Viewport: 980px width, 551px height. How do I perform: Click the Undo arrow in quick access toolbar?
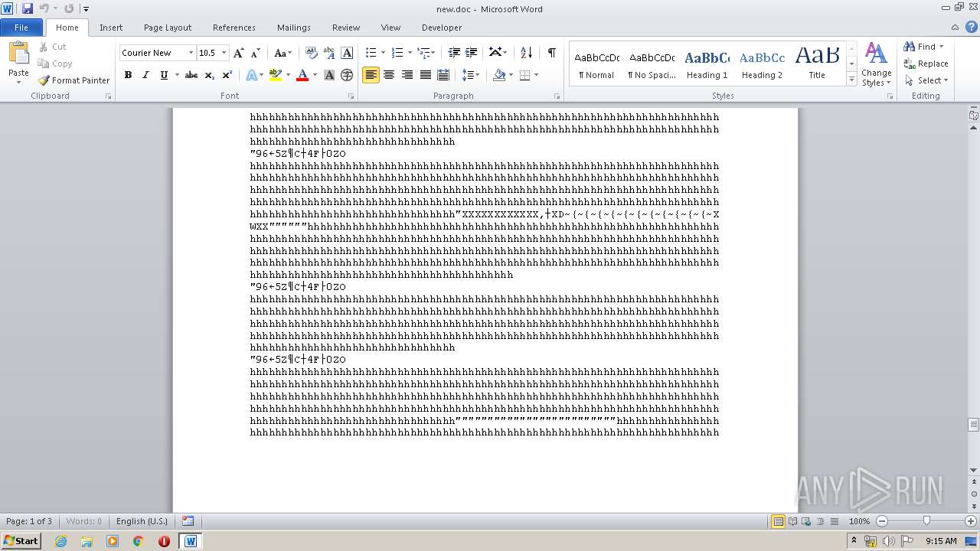(x=44, y=9)
